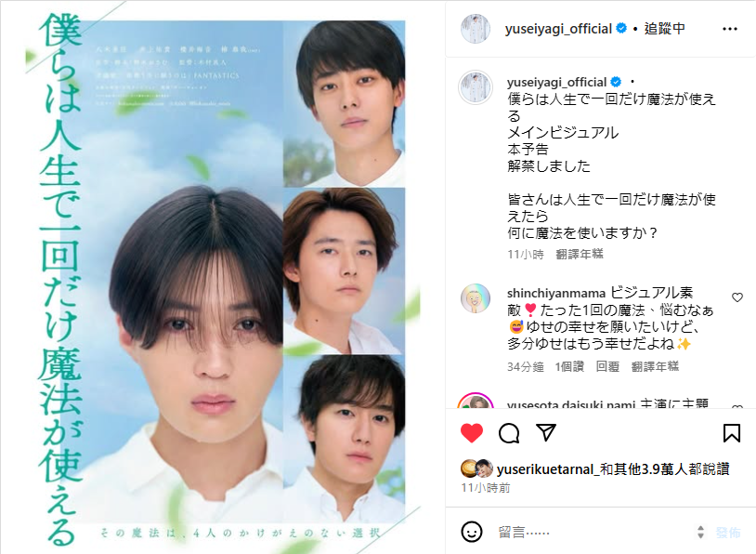Open the three-dot more options menu
Image resolution: width=756 pixels, height=554 pixels.
(730, 29)
